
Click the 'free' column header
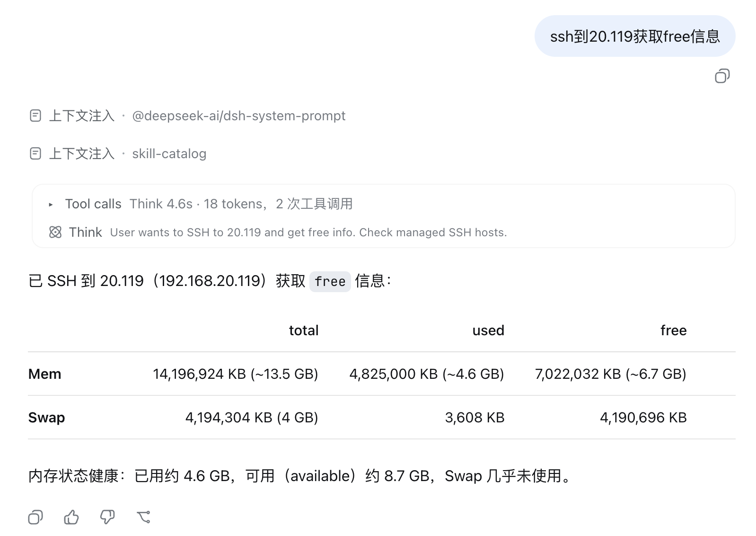click(674, 330)
